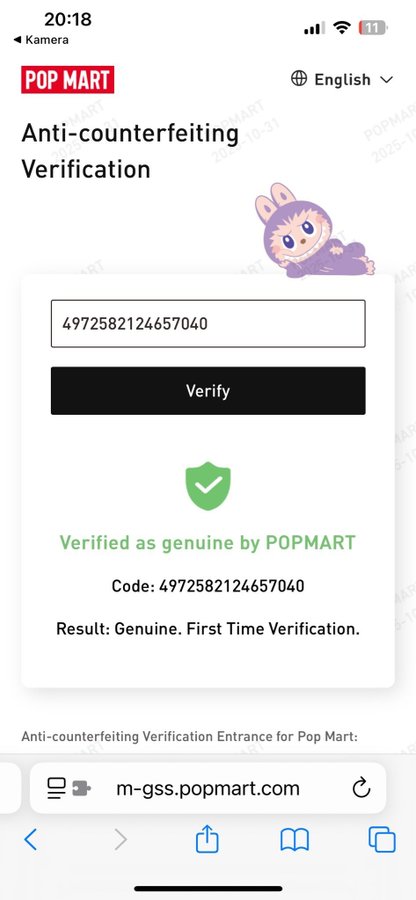Open the Safari share sheet
The height and width of the screenshot is (900, 416).
pyautogui.click(x=207, y=839)
